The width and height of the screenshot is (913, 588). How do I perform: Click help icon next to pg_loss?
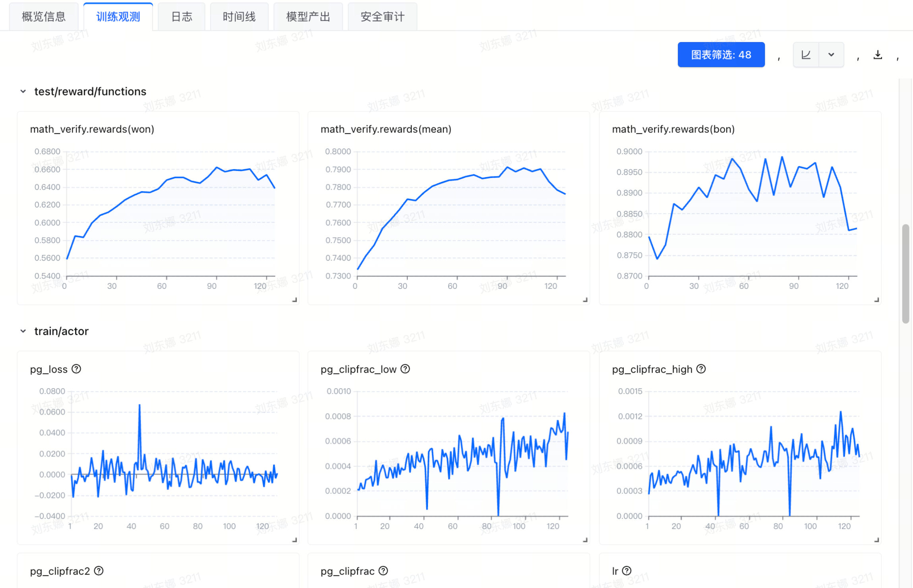[x=76, y=369]
